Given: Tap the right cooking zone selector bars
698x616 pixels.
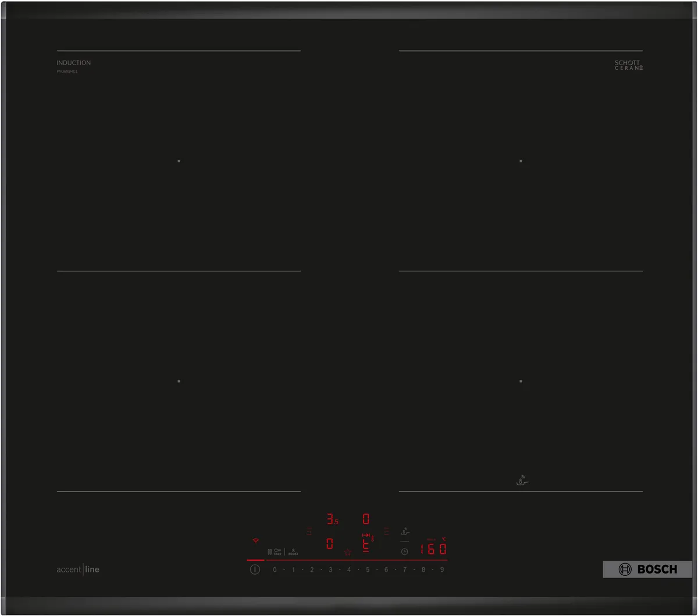Looking at the screenshot, I should (386, 531).
